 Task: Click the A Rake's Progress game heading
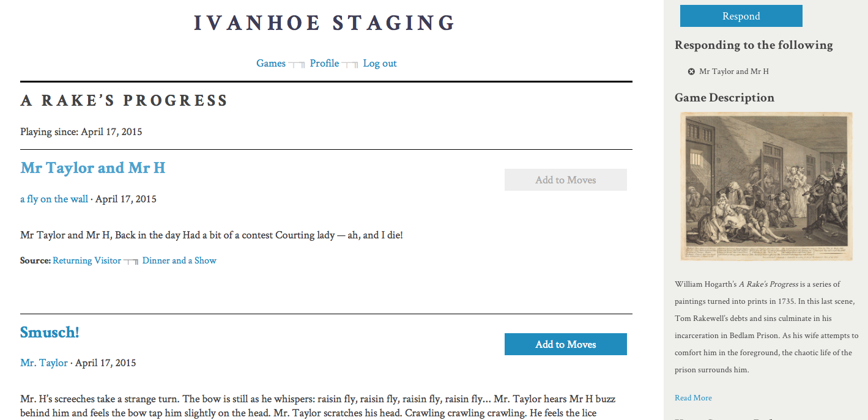pyautogui.click(x=124, y=101)
